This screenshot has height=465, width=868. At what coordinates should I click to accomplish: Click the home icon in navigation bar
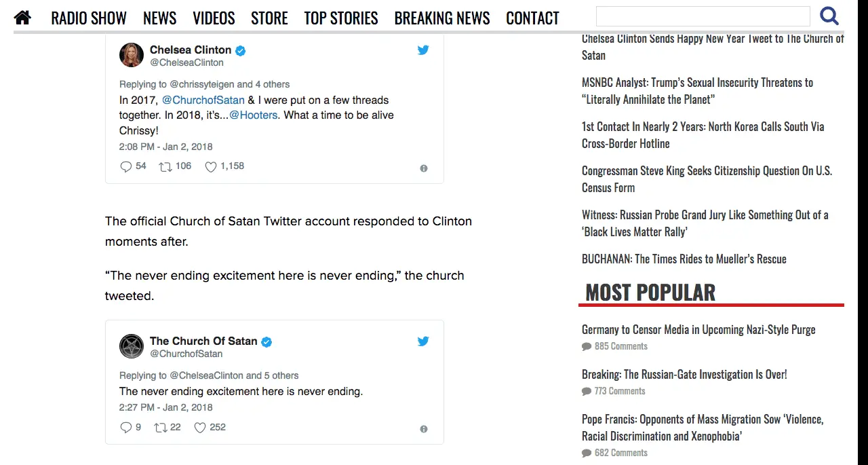pyautogui.click(x=22, y=17)
